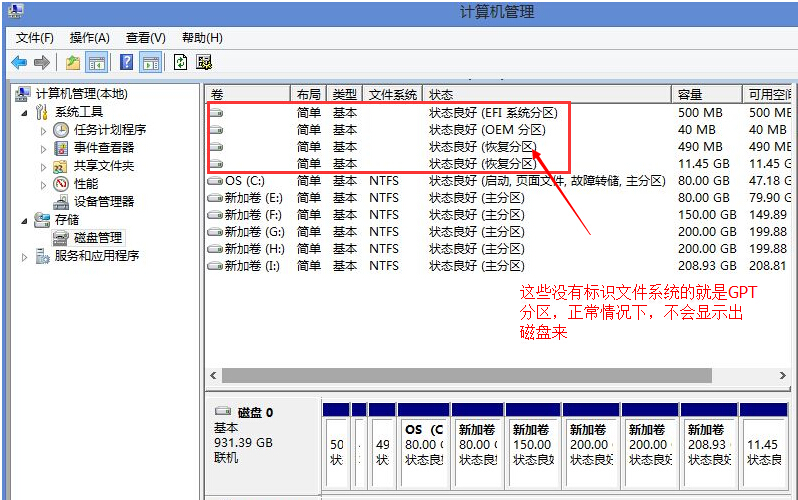Viewport: 798px width, 500px height.
Task: Select the OS (C:) volume row
Action: 245,181
